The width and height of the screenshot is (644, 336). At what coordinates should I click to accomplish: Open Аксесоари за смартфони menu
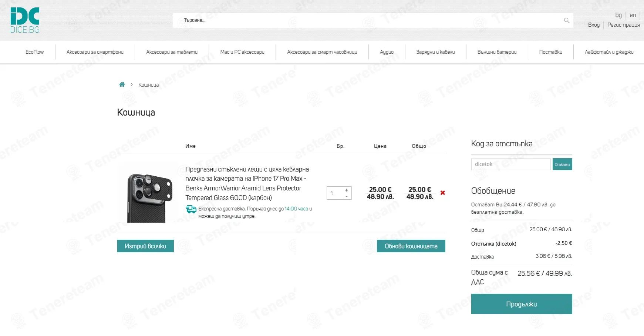coord(95,52)
